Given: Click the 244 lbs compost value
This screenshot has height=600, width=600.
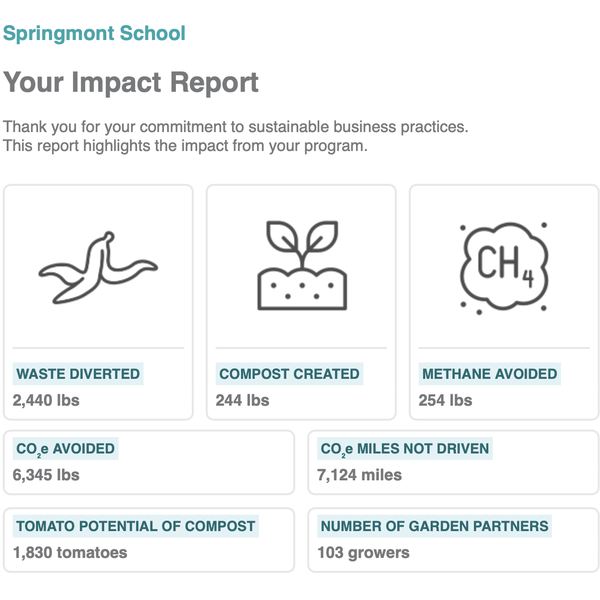Looking at the screenshot, I should [242, 400].
